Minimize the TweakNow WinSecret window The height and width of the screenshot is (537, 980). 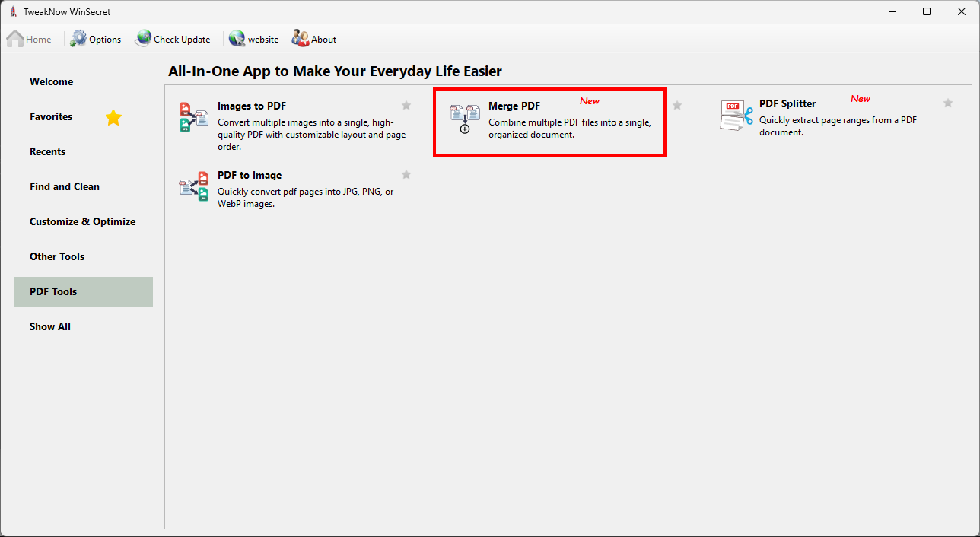892,11
